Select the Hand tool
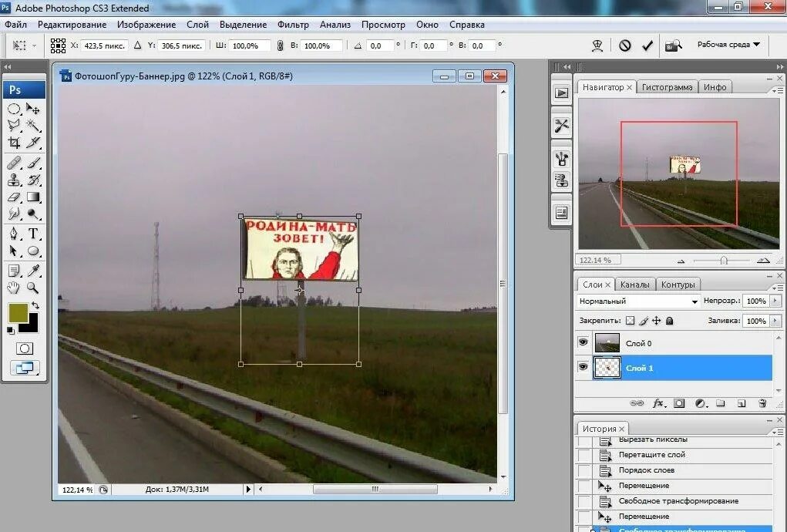This screenshot has width=787, height=532. [x=14, y=288]
